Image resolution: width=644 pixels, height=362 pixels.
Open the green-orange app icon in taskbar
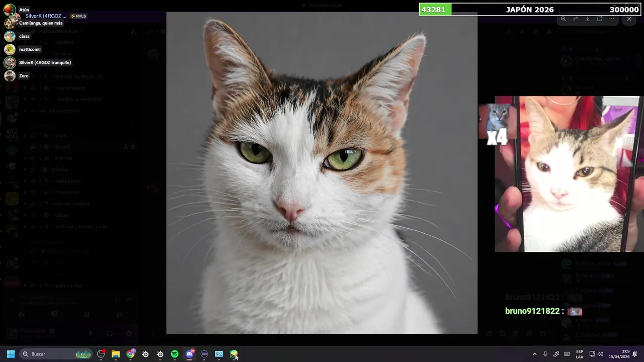tap(233, 354)
